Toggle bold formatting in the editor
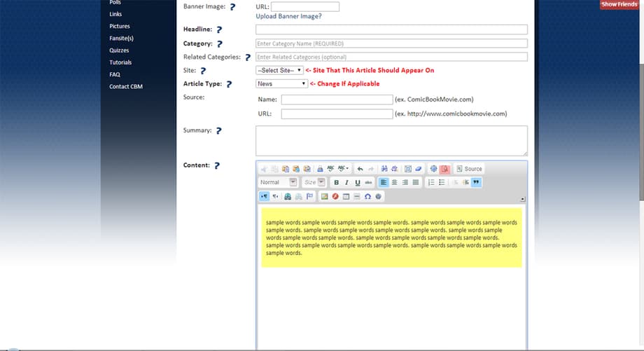The image size is (644, 351). (336, 182)
